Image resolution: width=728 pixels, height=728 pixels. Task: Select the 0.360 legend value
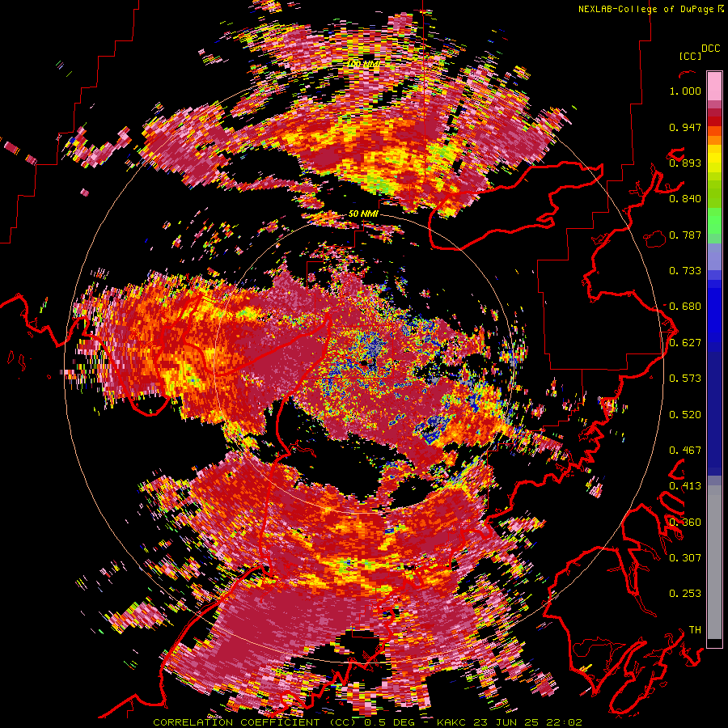(x=685, y=523)
